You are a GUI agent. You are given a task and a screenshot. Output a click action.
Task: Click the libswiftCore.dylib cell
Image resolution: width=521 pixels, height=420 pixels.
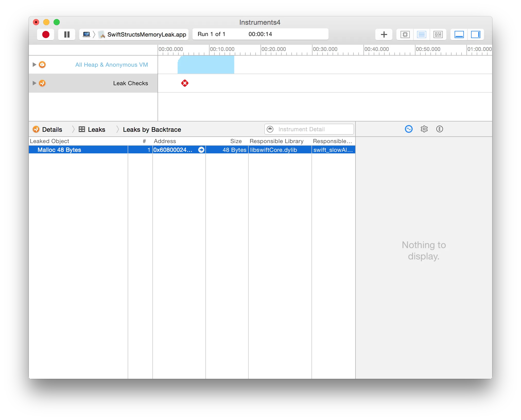[280, 150]
